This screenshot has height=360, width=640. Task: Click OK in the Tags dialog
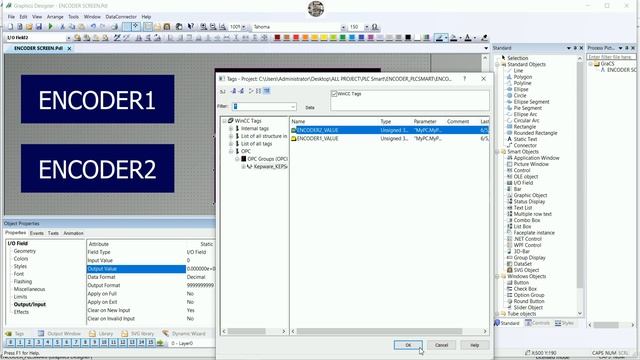click(408, 345)
